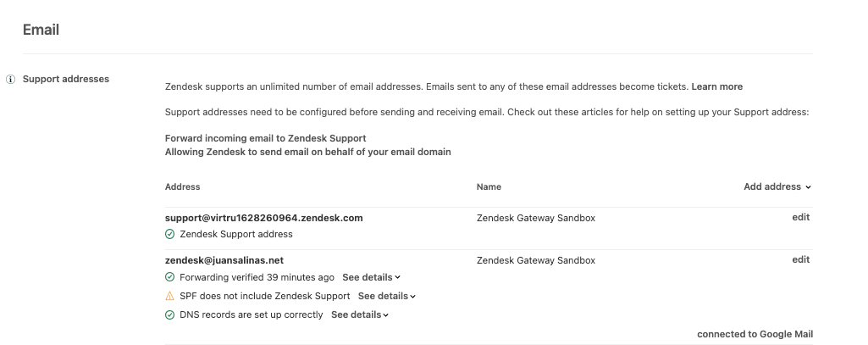Image resolution: width=868 pixels, height=345 pixels.
Task: Expand See details for DNS records
Action: (360, 314)
